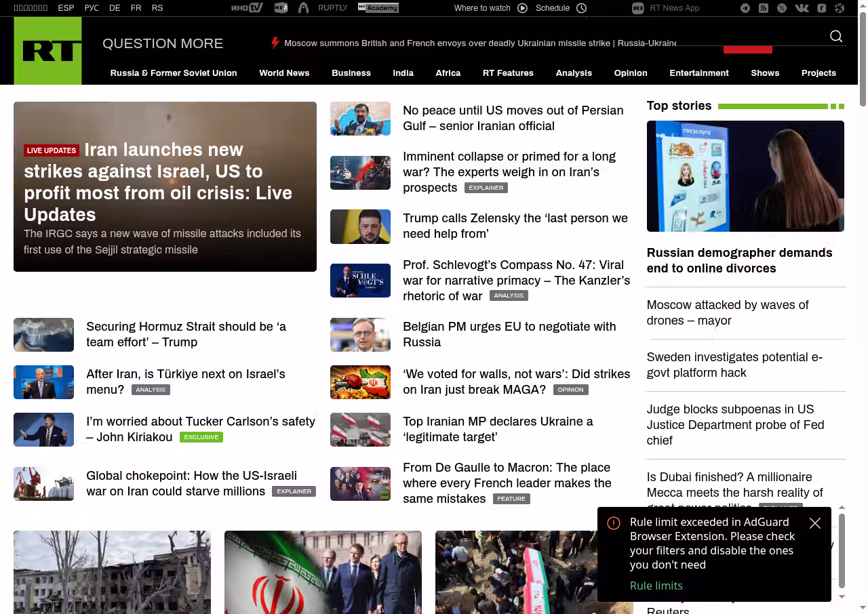Click the Zelensky article thumbnail

pos(360,226)
